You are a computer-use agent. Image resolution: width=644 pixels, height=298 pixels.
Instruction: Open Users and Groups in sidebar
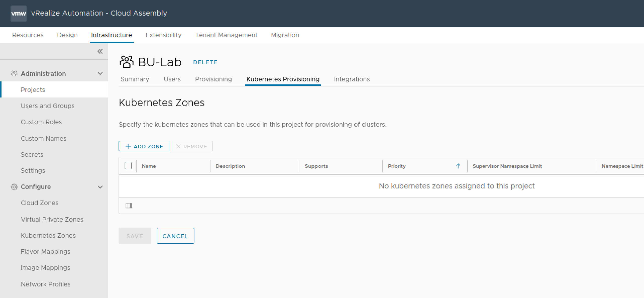coord(47,106)
